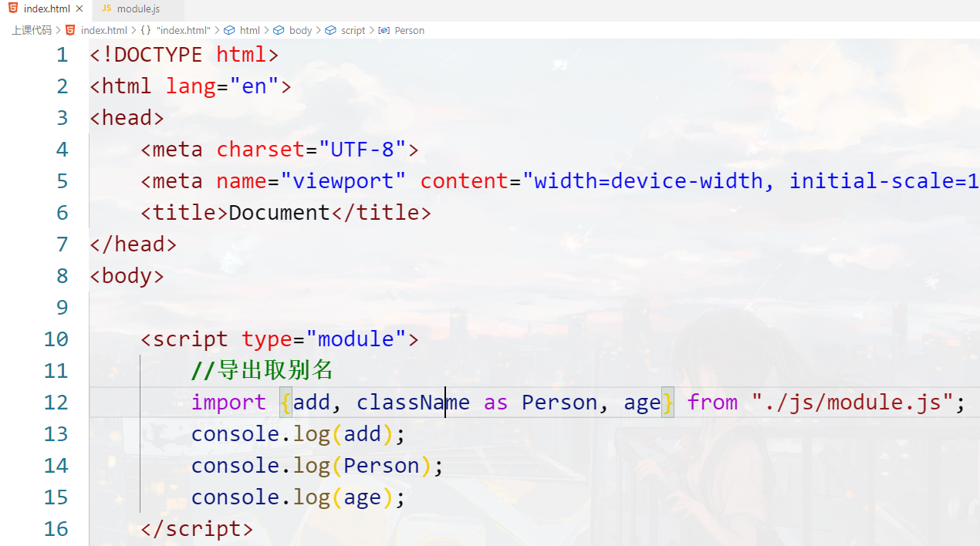
Task: Click the </head> closing tag
Action: 133,244
